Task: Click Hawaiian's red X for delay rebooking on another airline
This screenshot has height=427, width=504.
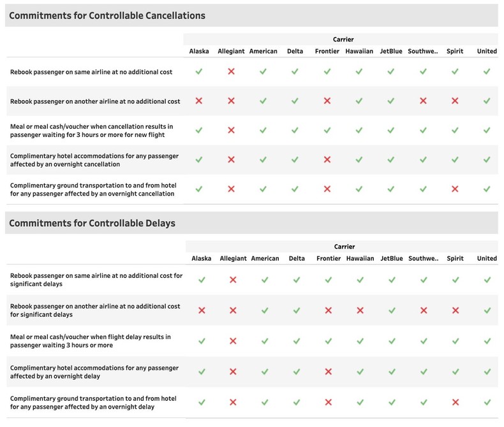Action: click(x=360, y=310)
